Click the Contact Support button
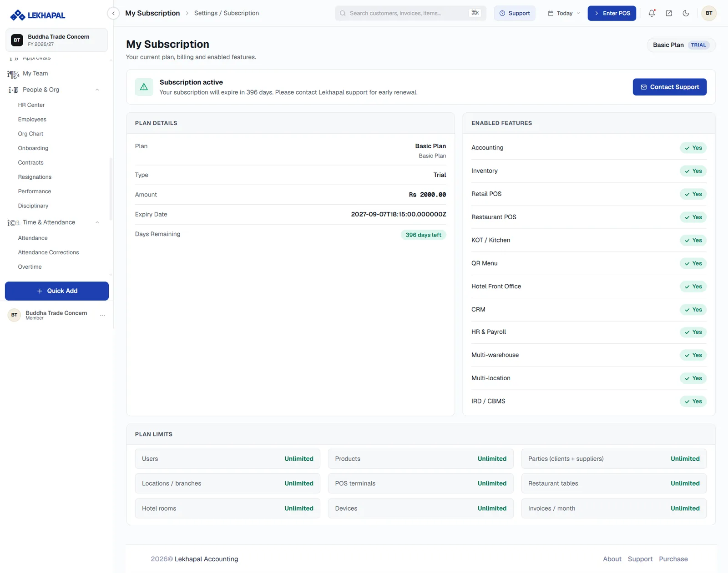 point(669,87)
